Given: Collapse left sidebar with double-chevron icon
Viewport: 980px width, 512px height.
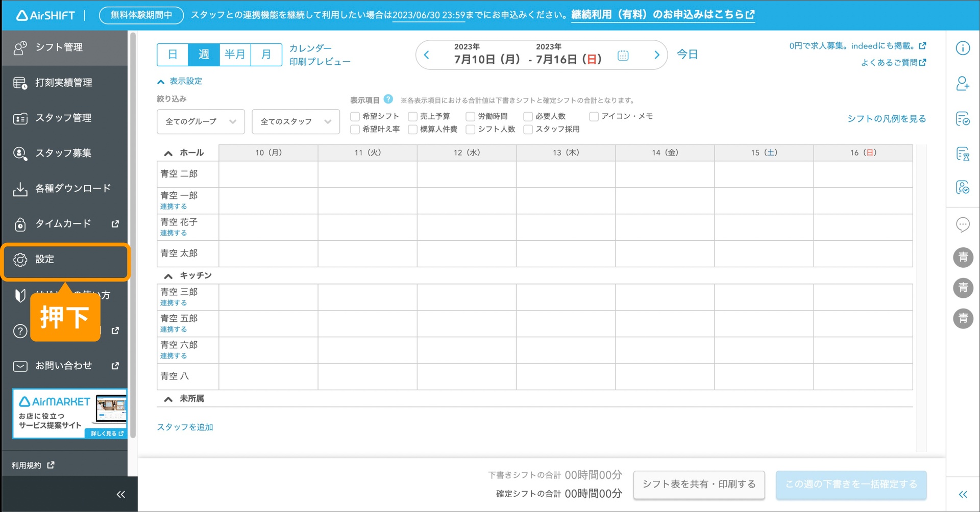Looking at the screenshot, I should coord(120,494).
